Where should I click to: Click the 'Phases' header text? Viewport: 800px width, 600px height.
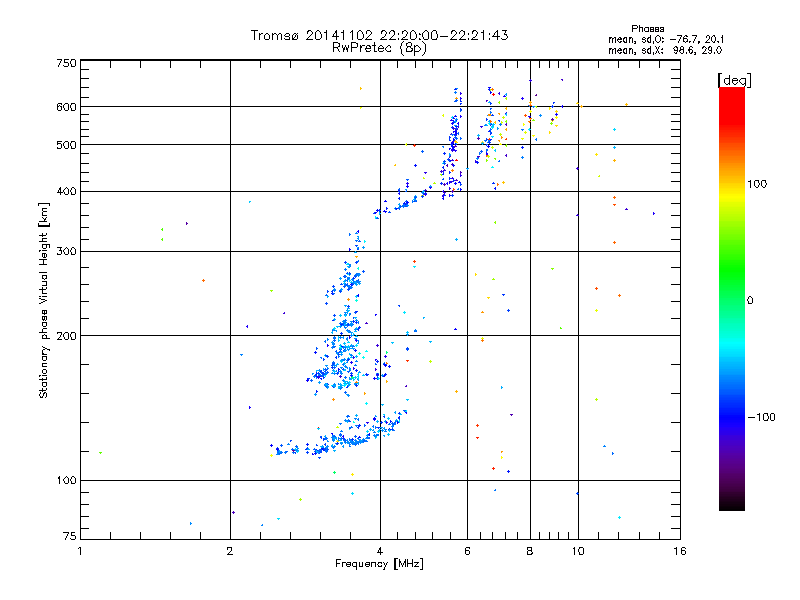[647, 29]
